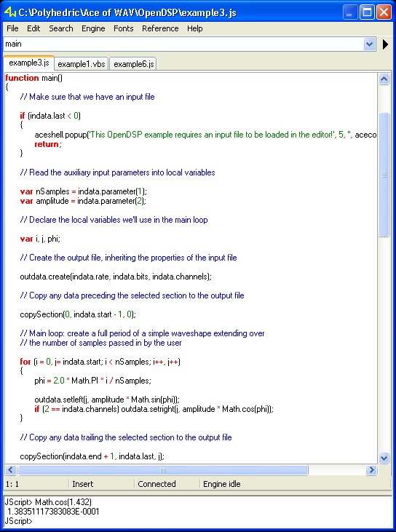
Task: Click the 'Connected' status entry
Action: click(157, 484)
